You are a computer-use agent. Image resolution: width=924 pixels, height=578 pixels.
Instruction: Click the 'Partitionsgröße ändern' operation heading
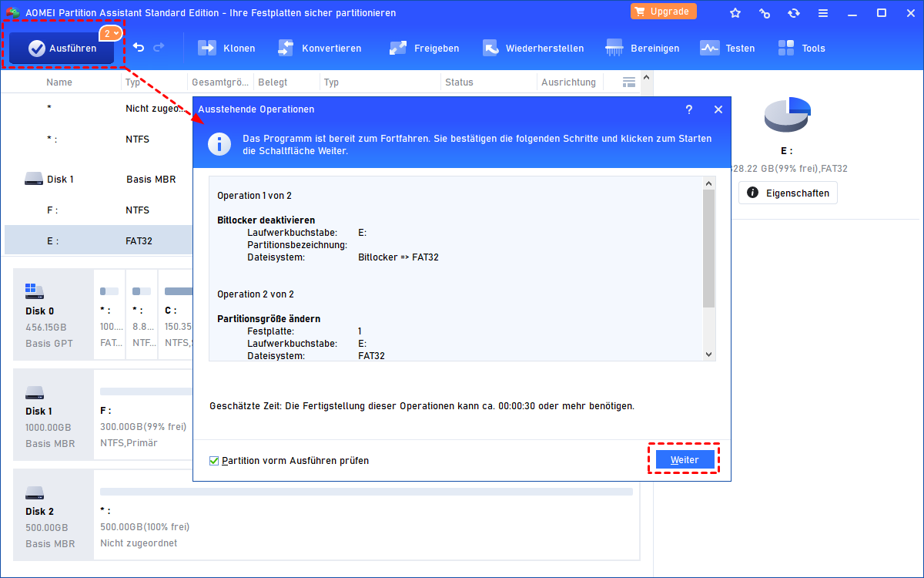[269, 318]
